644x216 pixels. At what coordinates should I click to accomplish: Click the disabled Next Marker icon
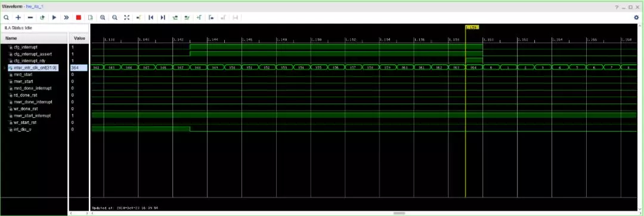224,18
